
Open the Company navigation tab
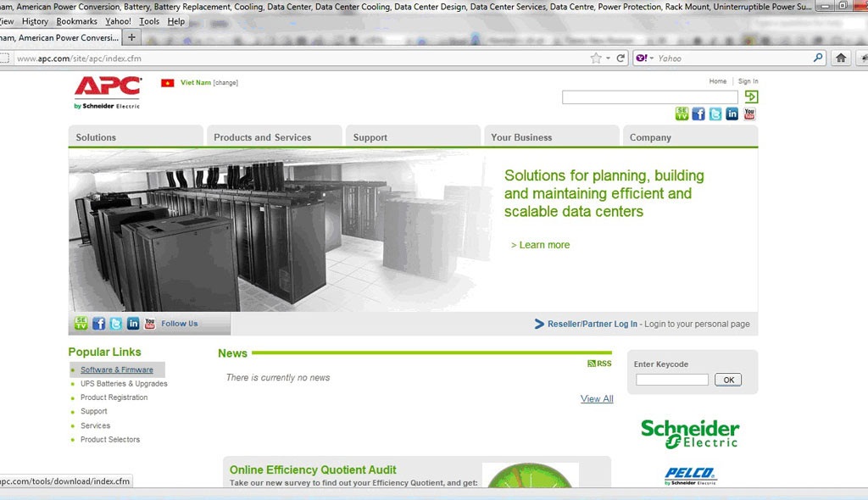pos(690,137)
